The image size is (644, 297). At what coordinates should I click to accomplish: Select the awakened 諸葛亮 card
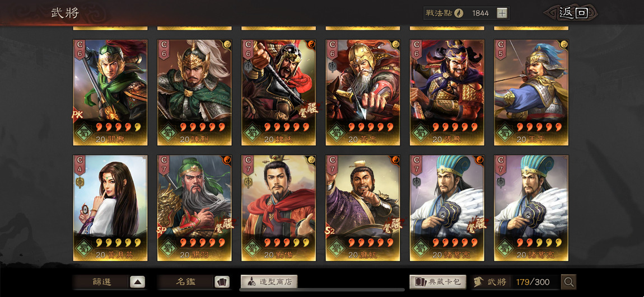pos(447,208)
